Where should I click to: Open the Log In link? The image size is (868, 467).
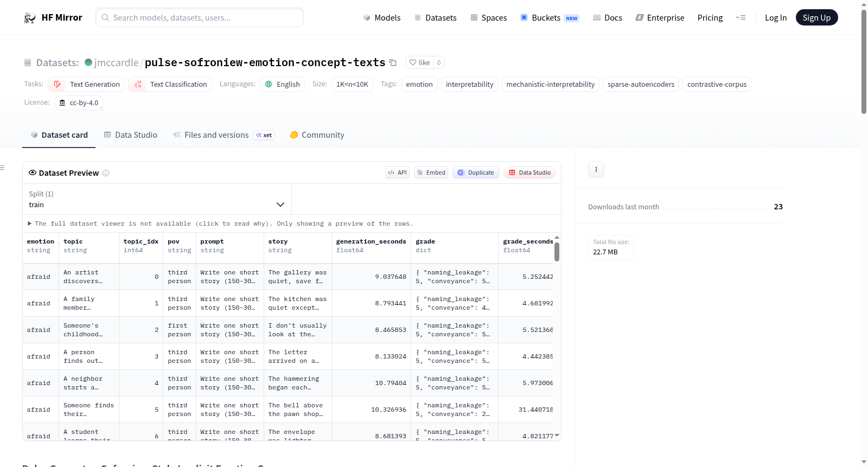point(776,18)
